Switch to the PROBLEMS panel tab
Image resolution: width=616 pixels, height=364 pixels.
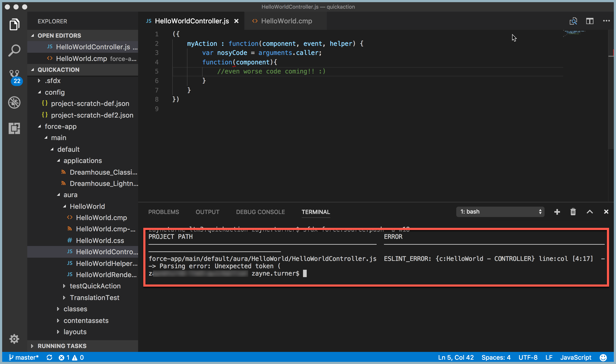[x=164, y=212]
